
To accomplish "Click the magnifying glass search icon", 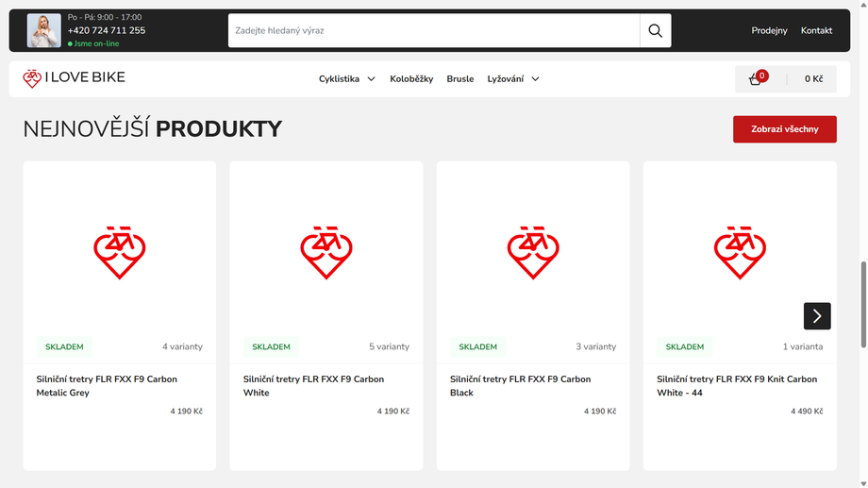I will point(655,31).
